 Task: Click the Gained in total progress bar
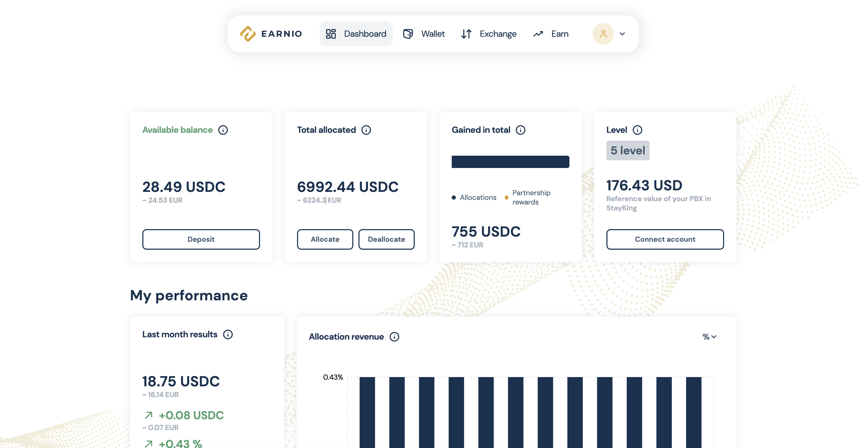click(511, 162)
